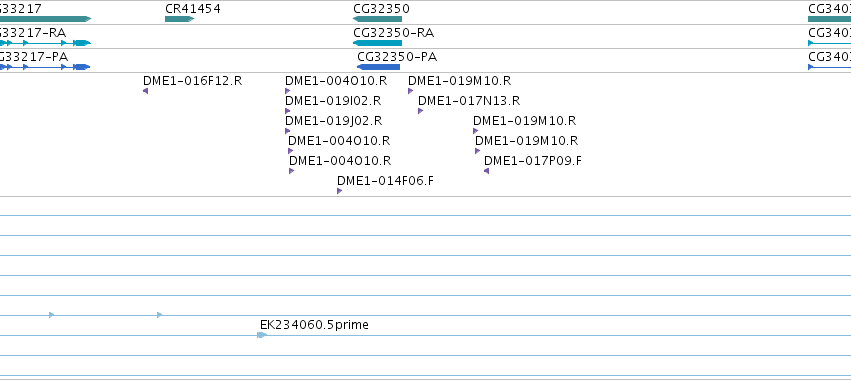Screen dimensions: 851x380
Task: Click the DME1-017P09.F arrowhead marker
Action: (486, 171)
